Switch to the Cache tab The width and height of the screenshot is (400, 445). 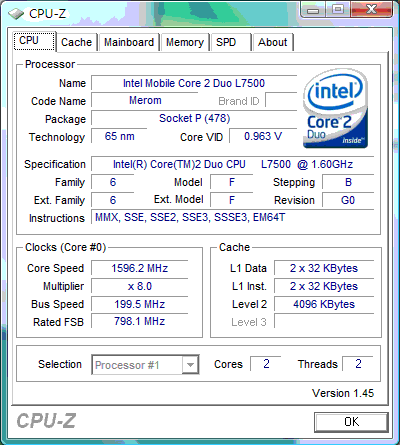pyautogui.click(x=77, y=42)
